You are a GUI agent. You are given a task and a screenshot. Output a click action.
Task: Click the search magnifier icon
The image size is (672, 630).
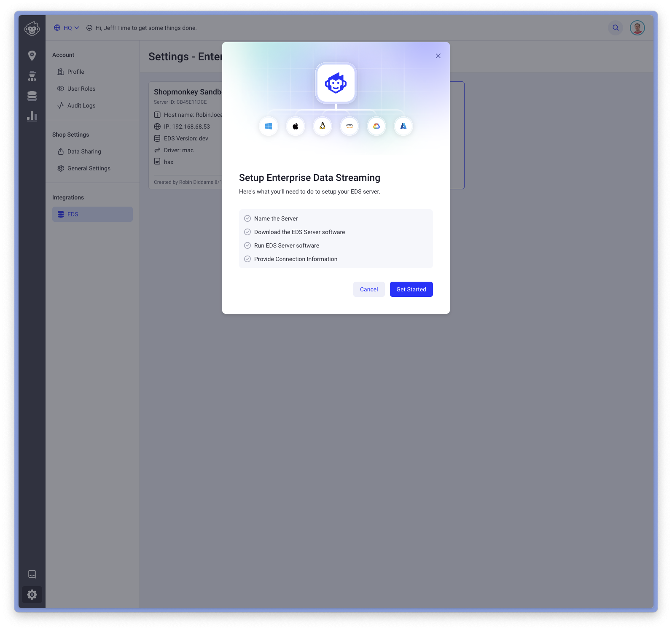(x=616, y=28)
